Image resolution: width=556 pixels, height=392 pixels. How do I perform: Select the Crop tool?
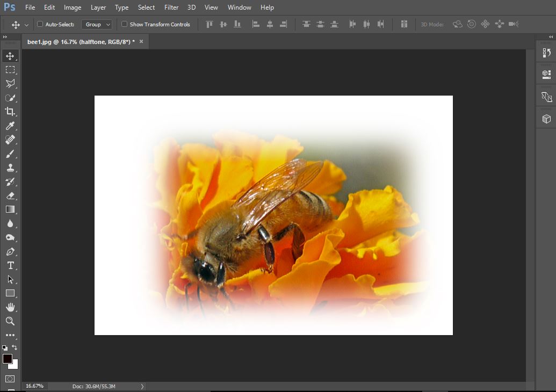(x=10, y=112)
